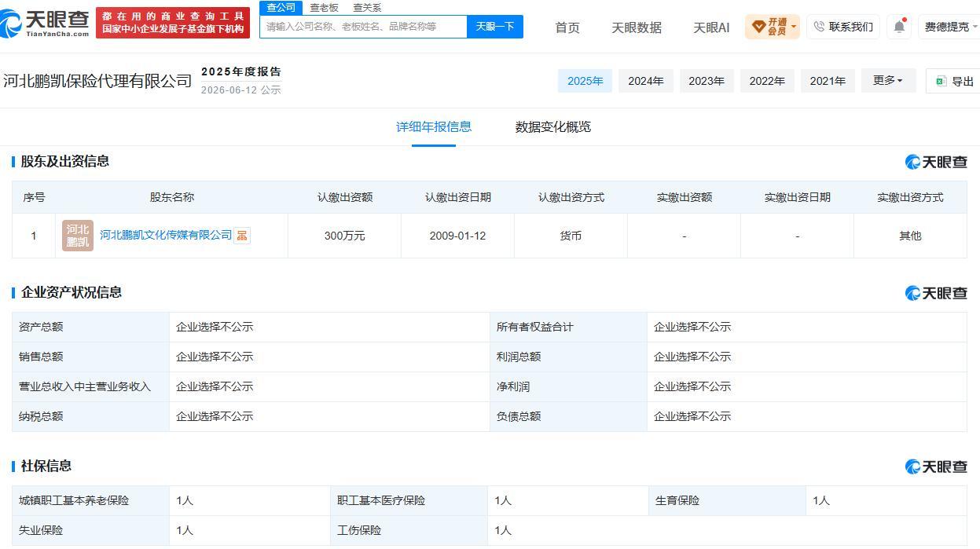Click the TianYanCha logo in header
This screenshot has height=549, width=980.
click(x=45, y=23)
